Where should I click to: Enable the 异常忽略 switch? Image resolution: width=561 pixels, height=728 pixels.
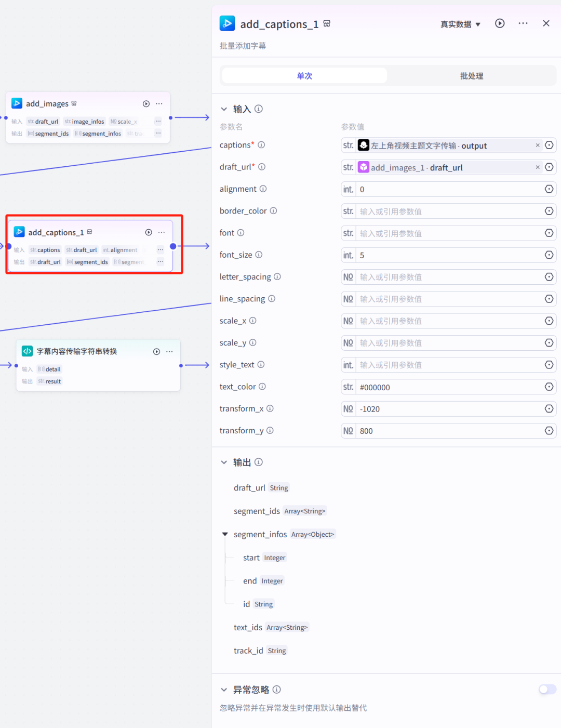click(547, 689)
